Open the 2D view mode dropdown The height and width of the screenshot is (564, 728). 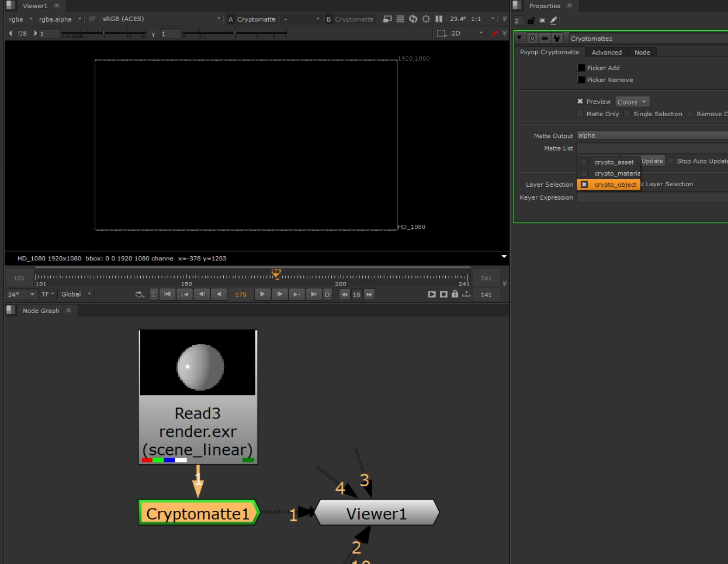tap(467, 33)
